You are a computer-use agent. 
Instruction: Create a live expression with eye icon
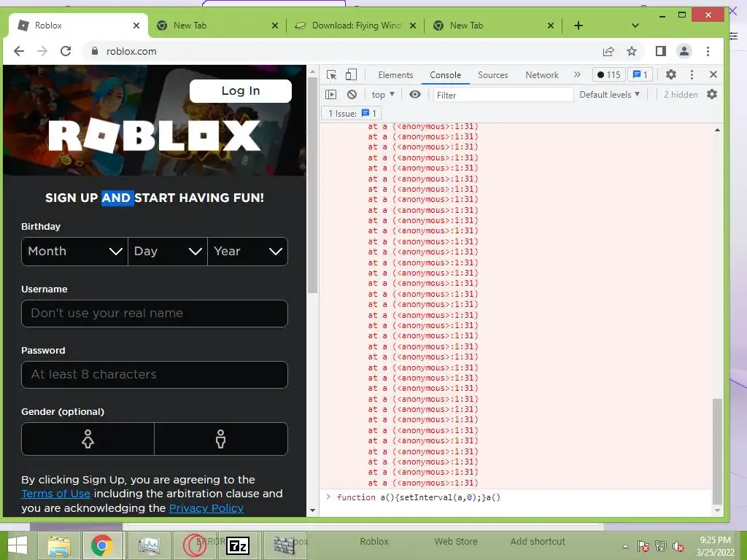click(x=415, y=94)
